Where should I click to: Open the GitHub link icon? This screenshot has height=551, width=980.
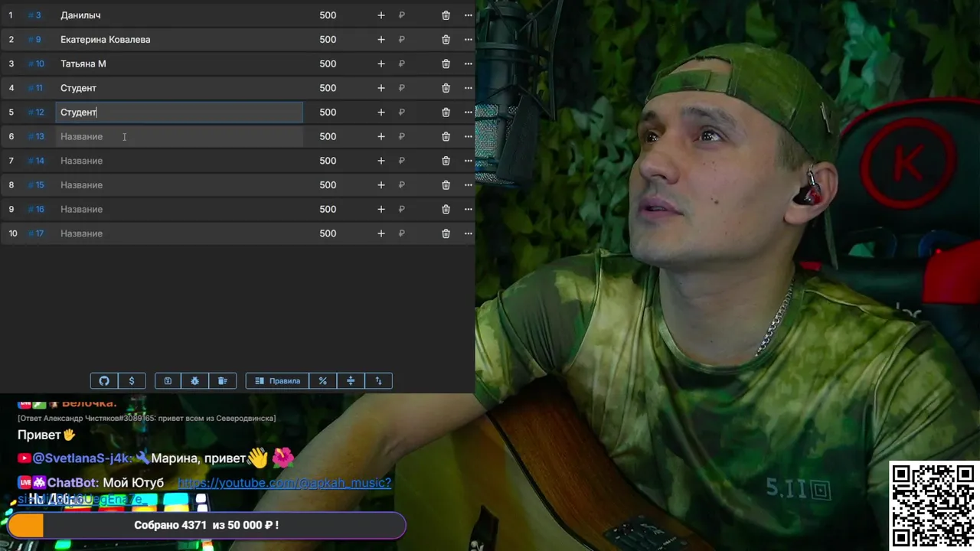click(104, 381)
